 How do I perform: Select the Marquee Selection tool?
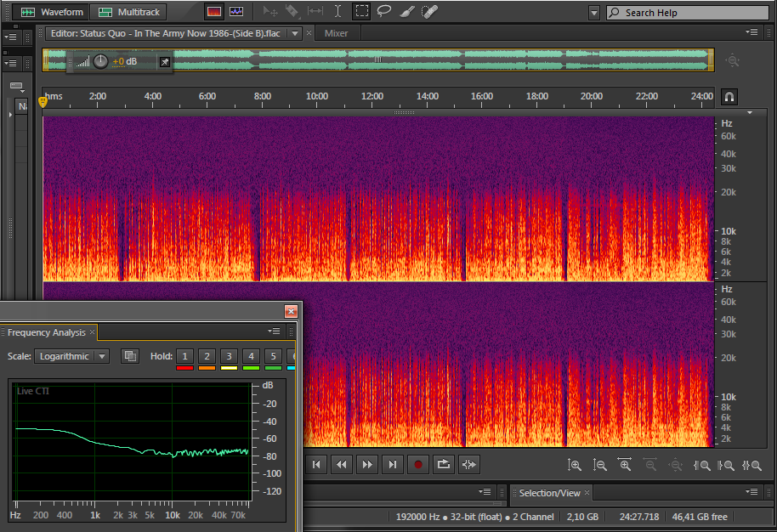tap(361, 11)
